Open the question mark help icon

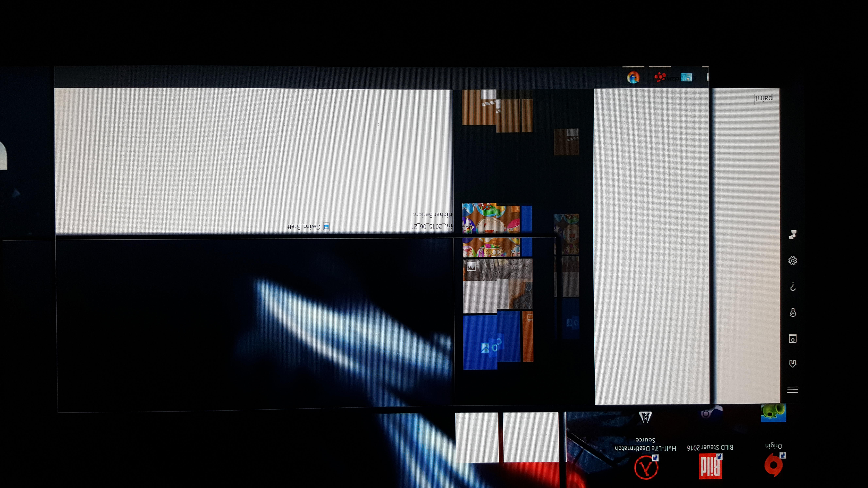pyautogui.click(x=792, y=287)
